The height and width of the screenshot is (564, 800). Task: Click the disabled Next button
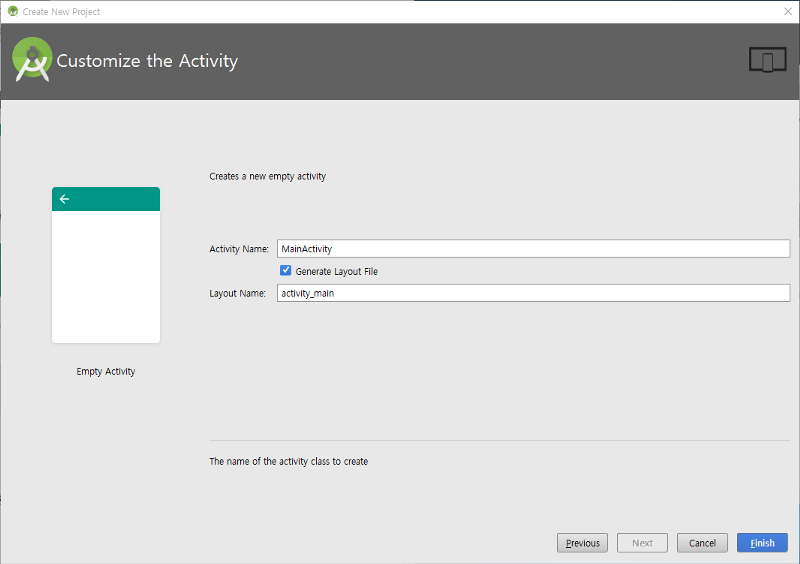point(642,543)
